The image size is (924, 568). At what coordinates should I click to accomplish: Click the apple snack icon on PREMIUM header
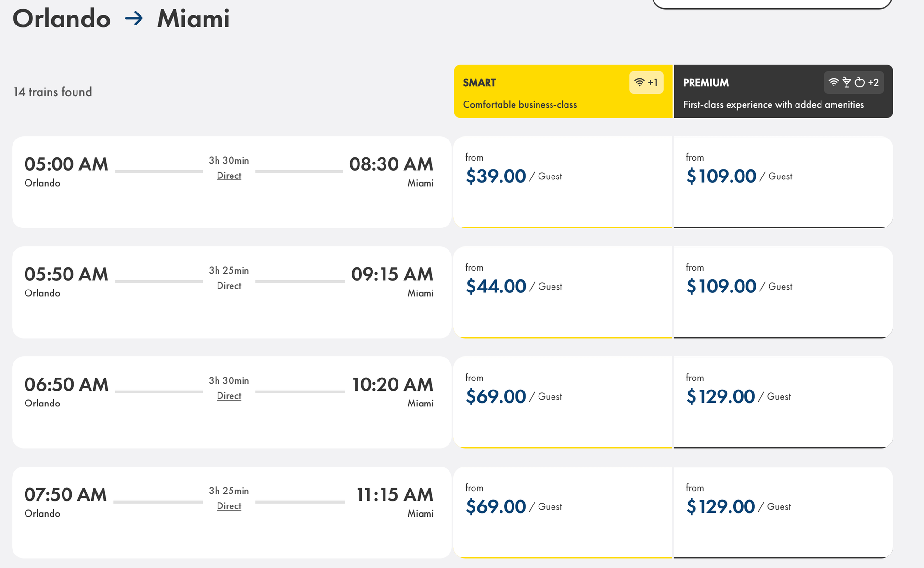click(859, 82)
